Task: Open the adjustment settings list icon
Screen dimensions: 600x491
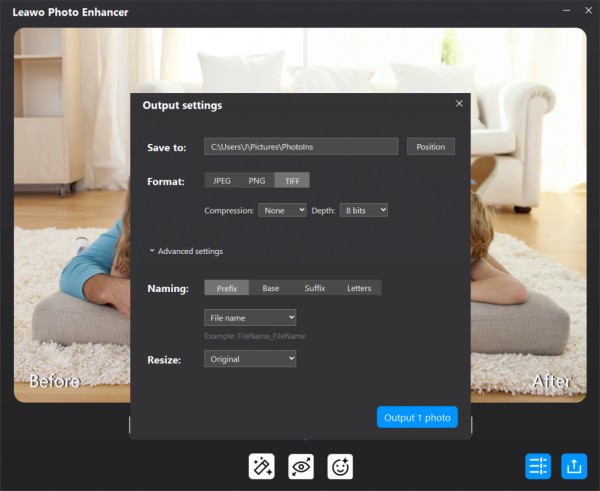Action: tap(538, 466)
